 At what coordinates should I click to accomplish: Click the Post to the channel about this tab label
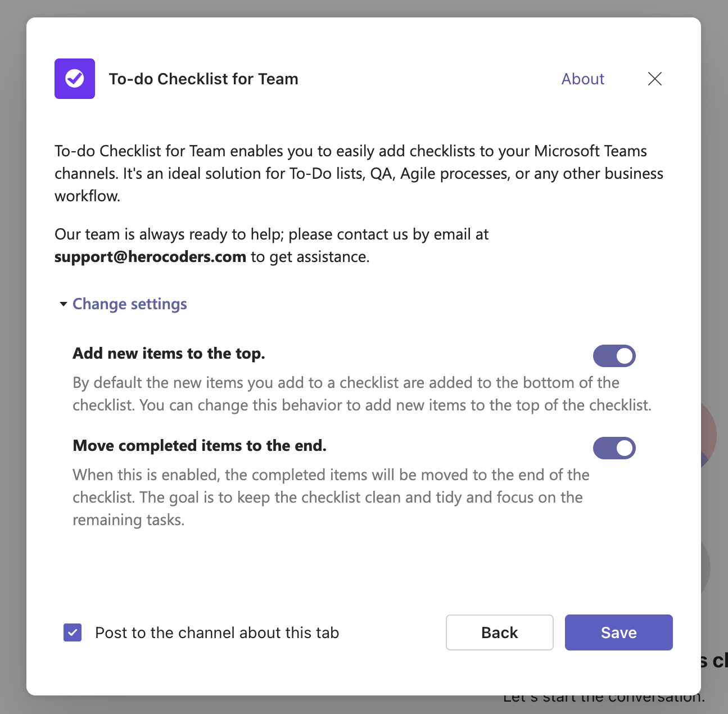click(x=217, y=632)
